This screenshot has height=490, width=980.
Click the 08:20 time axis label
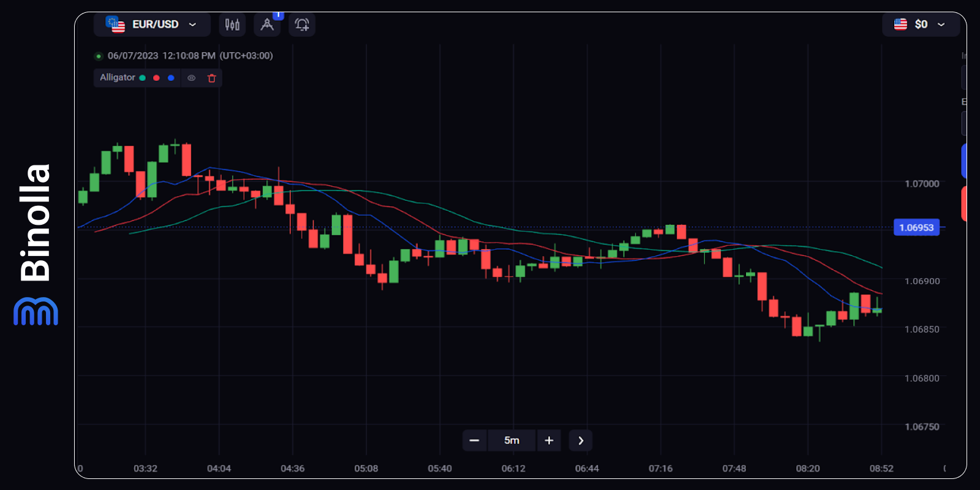click(808, 469)
